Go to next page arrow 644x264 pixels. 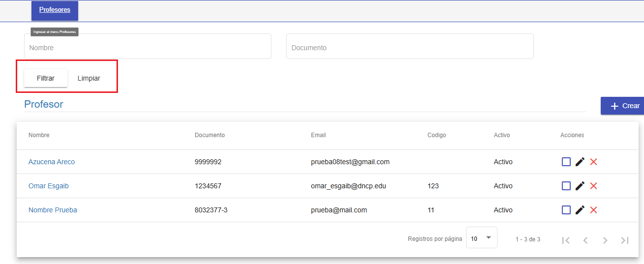coord(605,240)
